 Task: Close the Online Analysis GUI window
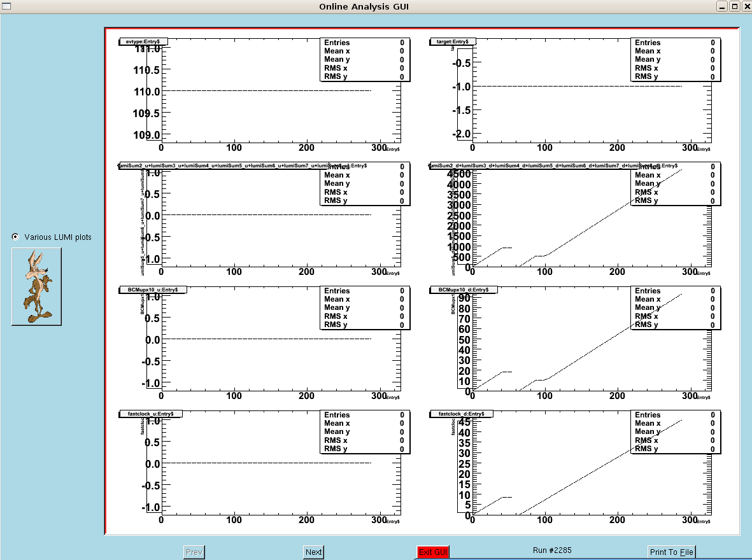746,6
